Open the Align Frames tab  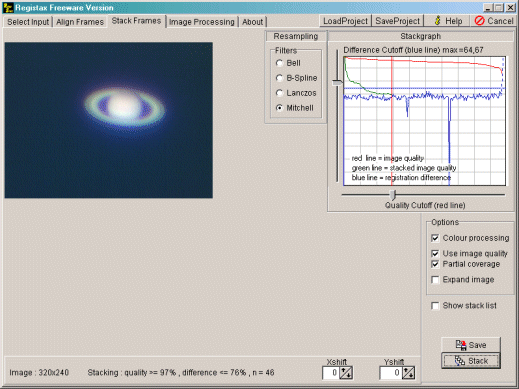(x=80, y=22)
